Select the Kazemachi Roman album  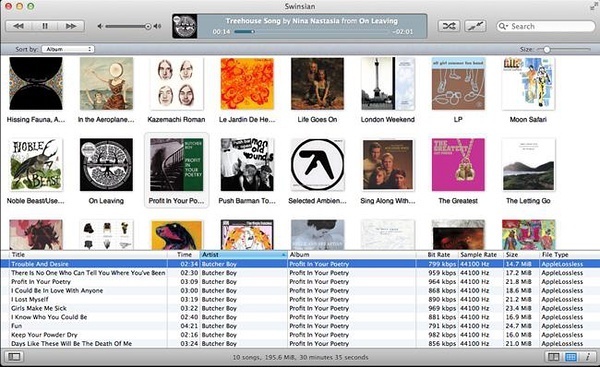pos(176,83)
